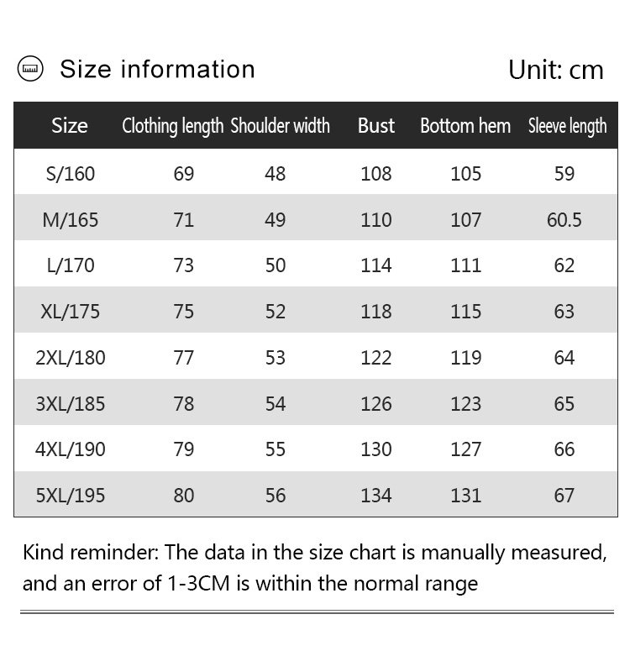Select the Size column header
This screenshot has width=630, height=672.
(x=69, y=126)
